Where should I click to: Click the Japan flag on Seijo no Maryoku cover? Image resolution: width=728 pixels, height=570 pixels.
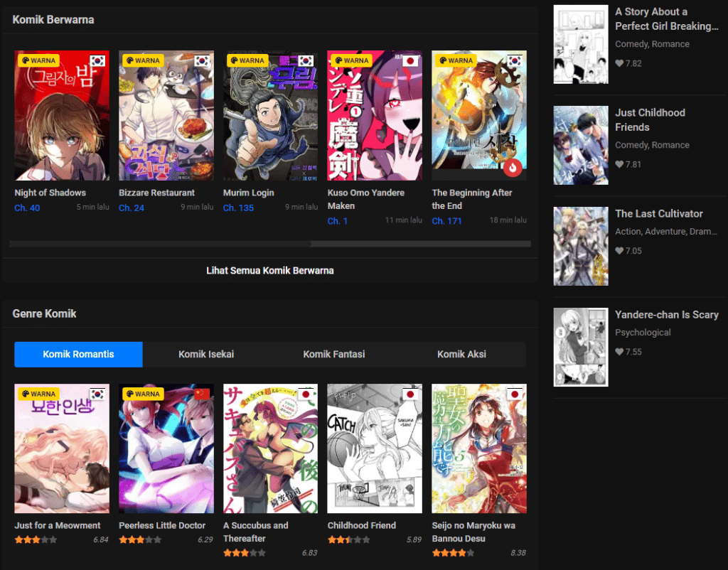coord(515,394)
